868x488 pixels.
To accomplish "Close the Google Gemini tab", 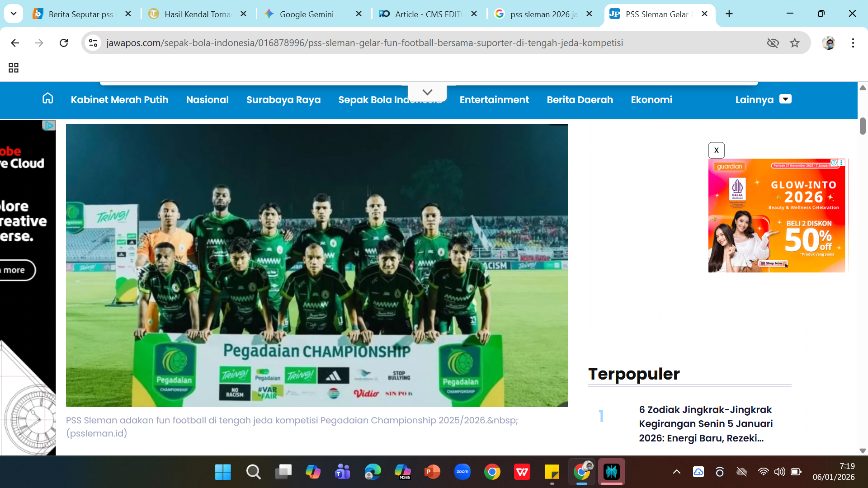I will 359,14.
